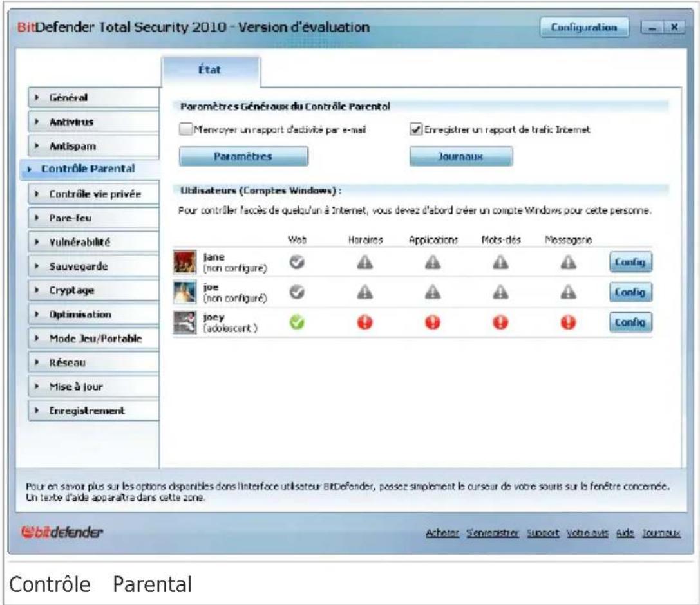Viewport: 700px width, 605px height.
Task: Click jane's account avatar picture
Action: pyautogui.click(x=185, y=262)
